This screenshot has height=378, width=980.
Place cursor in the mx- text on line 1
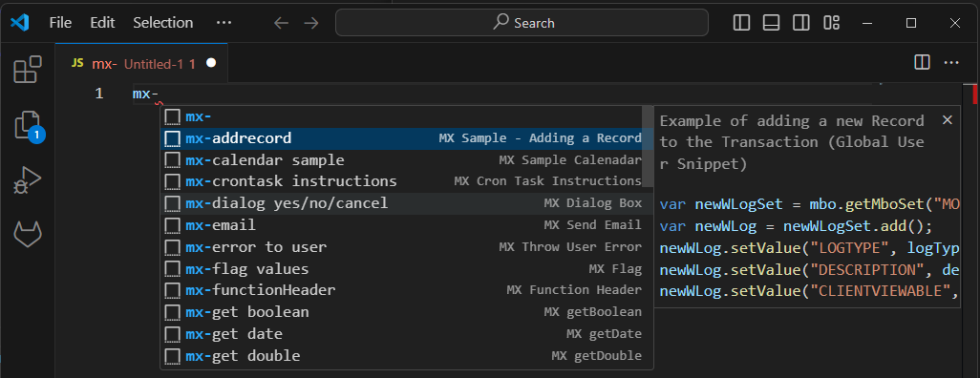point(145,94)
